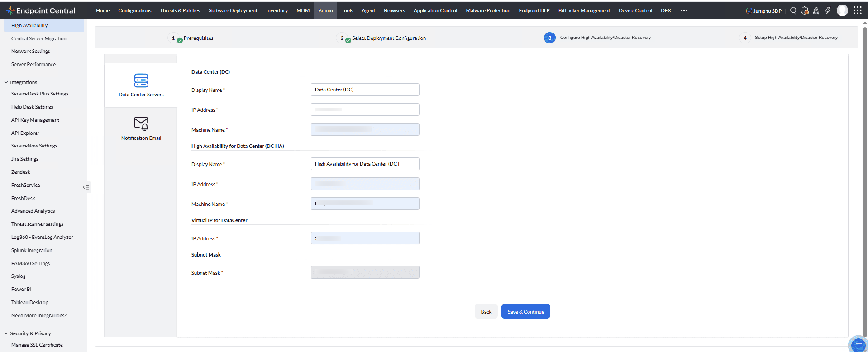Click Data Center Machine Name field
868x352 pixels.
pyautogui.click(x=365, y=129)
